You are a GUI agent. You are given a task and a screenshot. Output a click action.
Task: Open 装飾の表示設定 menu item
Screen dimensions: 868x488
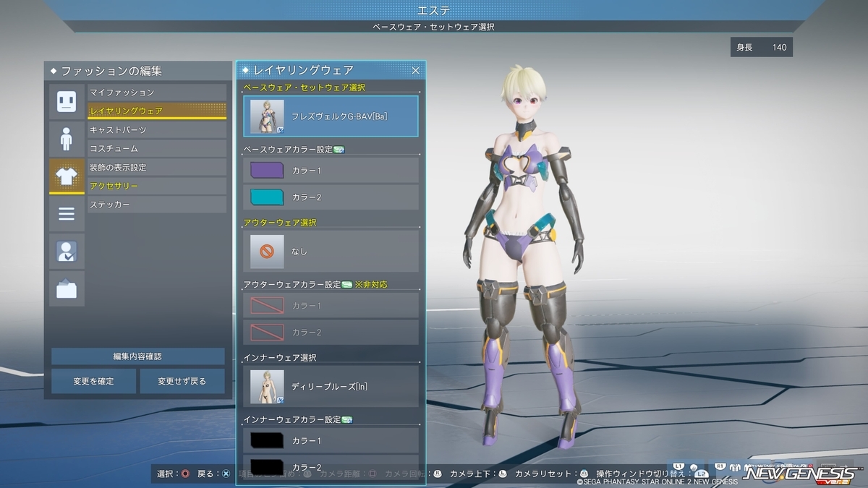pyautogui.click(x=157, y=168)
